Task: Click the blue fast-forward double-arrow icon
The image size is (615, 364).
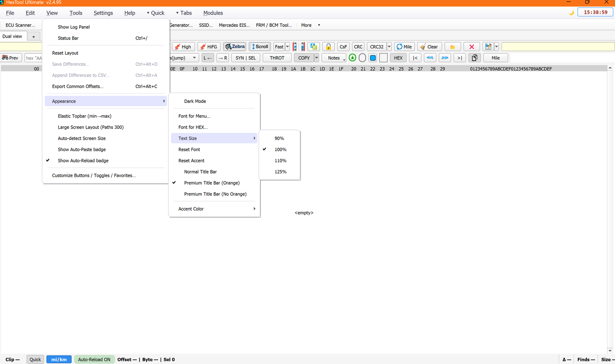Action: point(445,58)
